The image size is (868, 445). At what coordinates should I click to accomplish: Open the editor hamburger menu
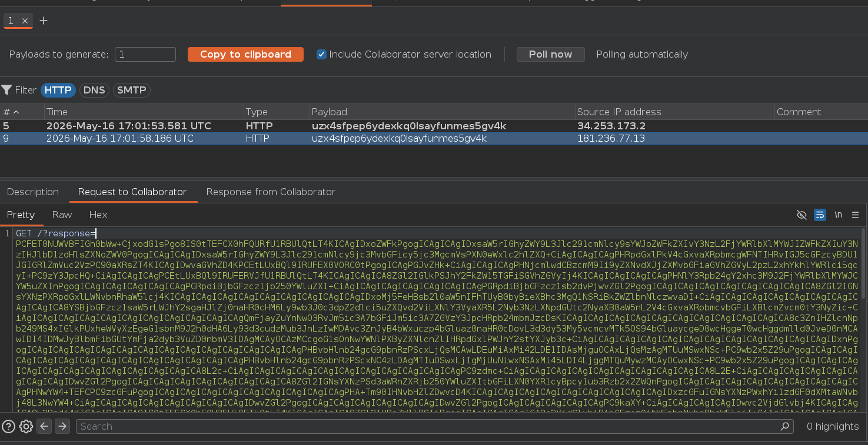coord(856,215)
